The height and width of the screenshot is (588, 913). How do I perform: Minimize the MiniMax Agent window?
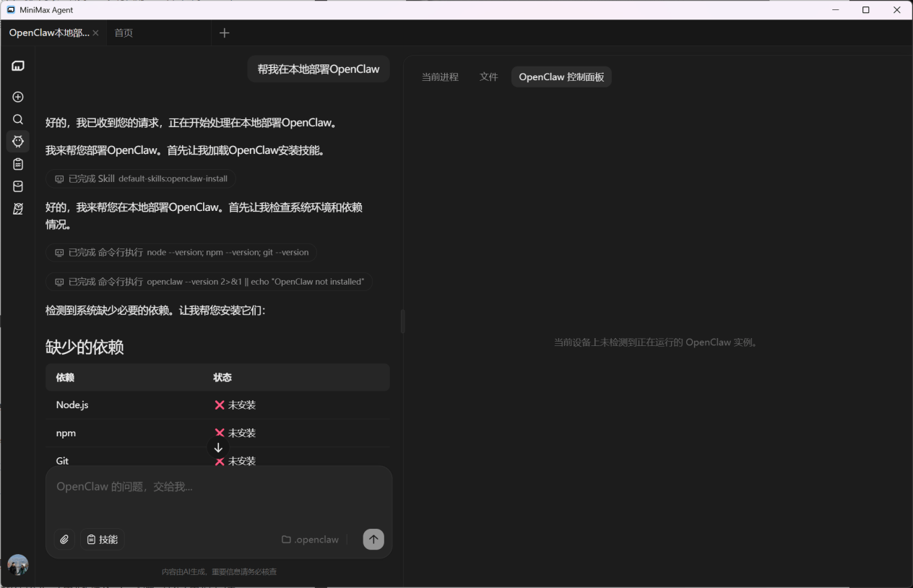pos(836,10)
